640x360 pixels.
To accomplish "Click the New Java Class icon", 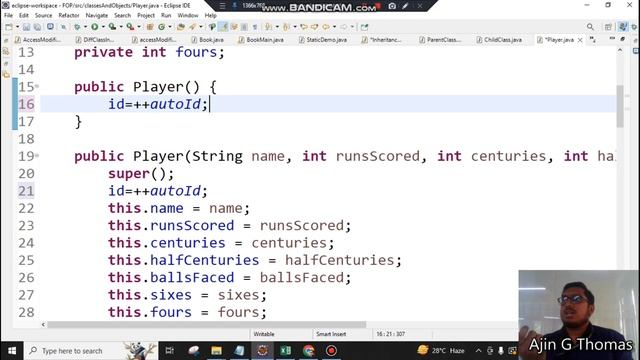I will [162, 27].
